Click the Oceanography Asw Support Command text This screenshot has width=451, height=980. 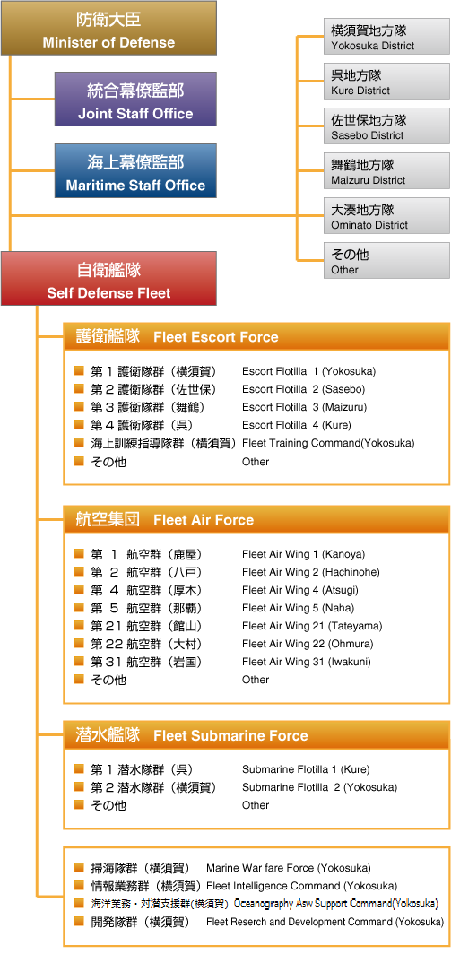click(x=336, y=904)
